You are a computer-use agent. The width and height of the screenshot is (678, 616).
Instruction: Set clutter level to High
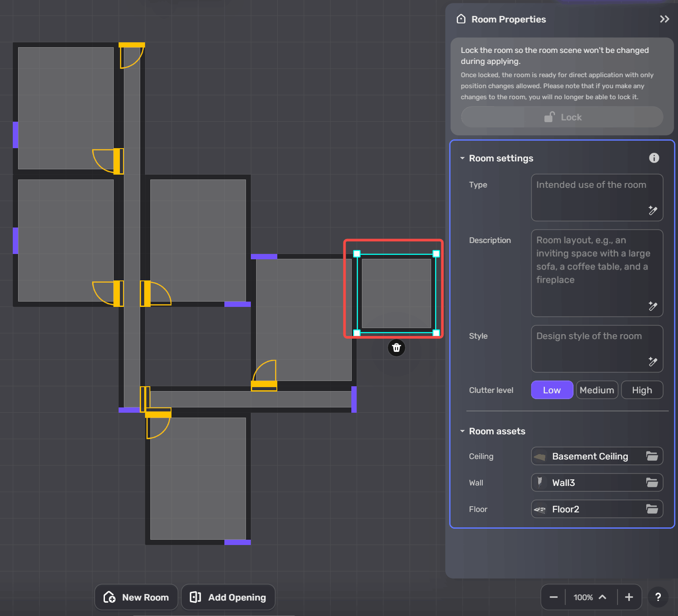(642, 390)
